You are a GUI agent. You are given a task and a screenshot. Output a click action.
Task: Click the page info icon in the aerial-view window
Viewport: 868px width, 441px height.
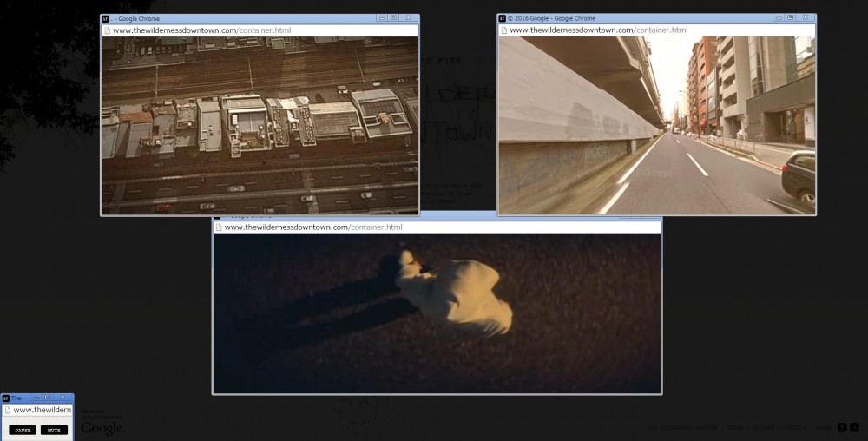click(107, 30)
